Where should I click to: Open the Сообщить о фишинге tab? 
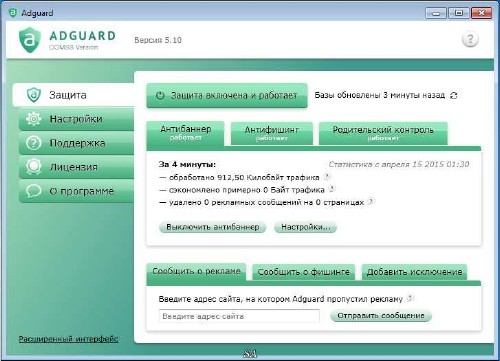click(x=303, y=272)
